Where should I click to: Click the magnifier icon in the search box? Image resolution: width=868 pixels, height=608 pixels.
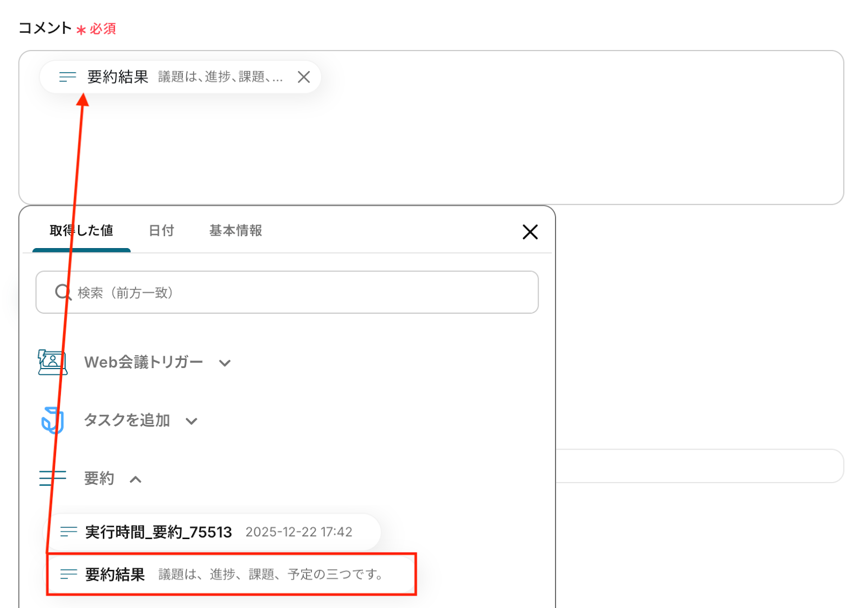click(x=63, y=293)
